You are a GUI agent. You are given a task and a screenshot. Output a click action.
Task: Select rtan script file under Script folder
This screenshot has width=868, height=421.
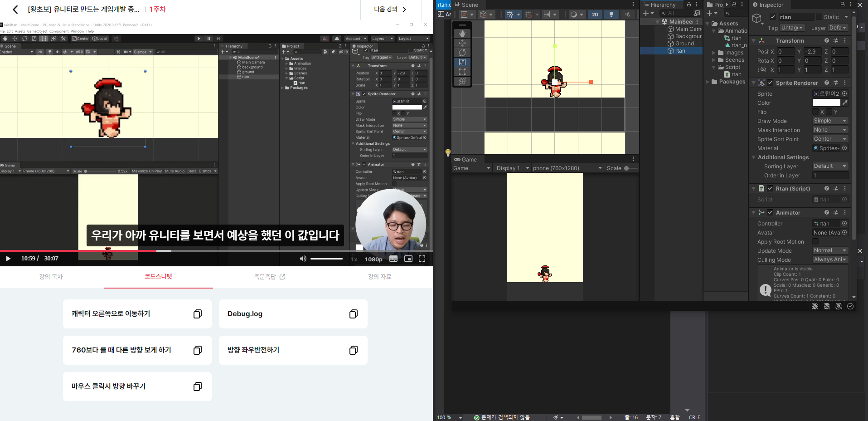point(733,74)
